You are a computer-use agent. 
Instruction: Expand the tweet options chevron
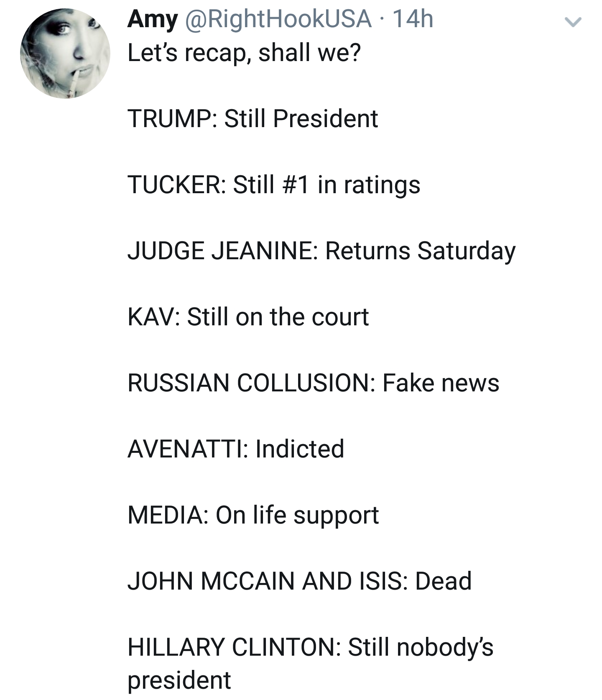[x=573, y=22]
